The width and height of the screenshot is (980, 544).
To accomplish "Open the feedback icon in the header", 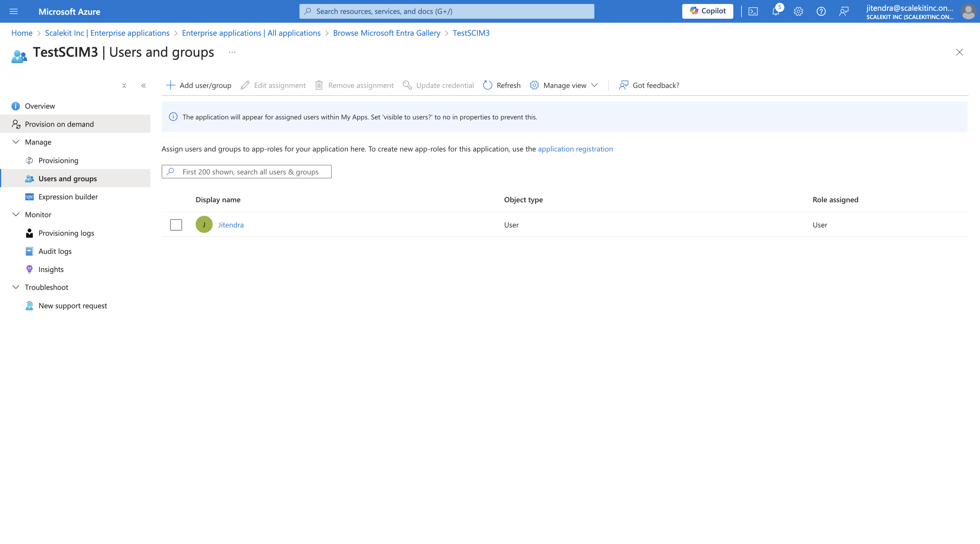I will pyautogui.click(x=844, y=11).
